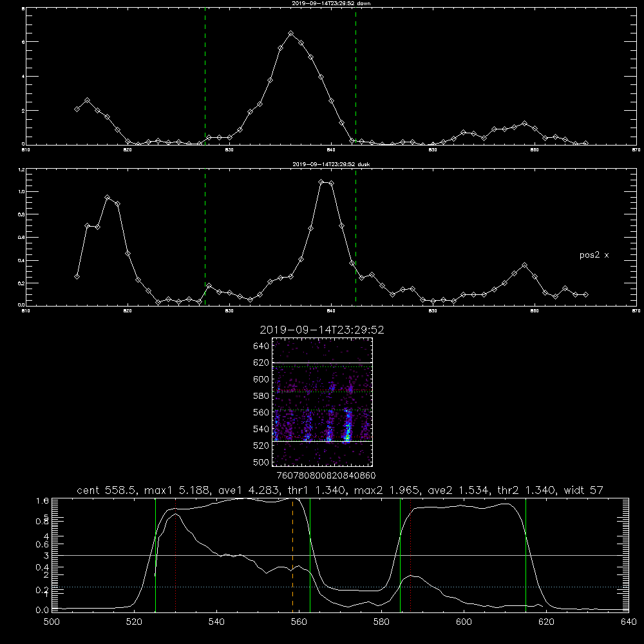
Task: Click the solid green line at 615 in bottom plot
Action: pos(526,555)
